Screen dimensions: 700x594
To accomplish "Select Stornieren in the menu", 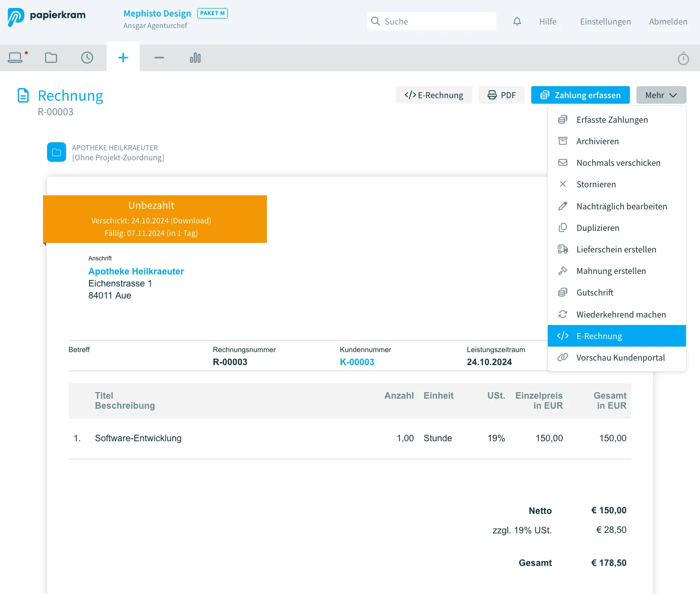I will click(x=617, y=184).
